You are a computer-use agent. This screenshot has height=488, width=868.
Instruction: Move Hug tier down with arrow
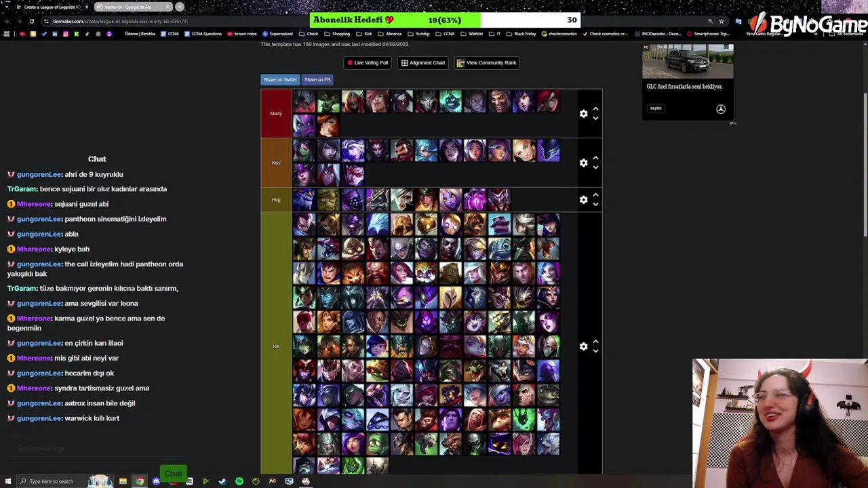pyautogui.click(x=595, y=205)
